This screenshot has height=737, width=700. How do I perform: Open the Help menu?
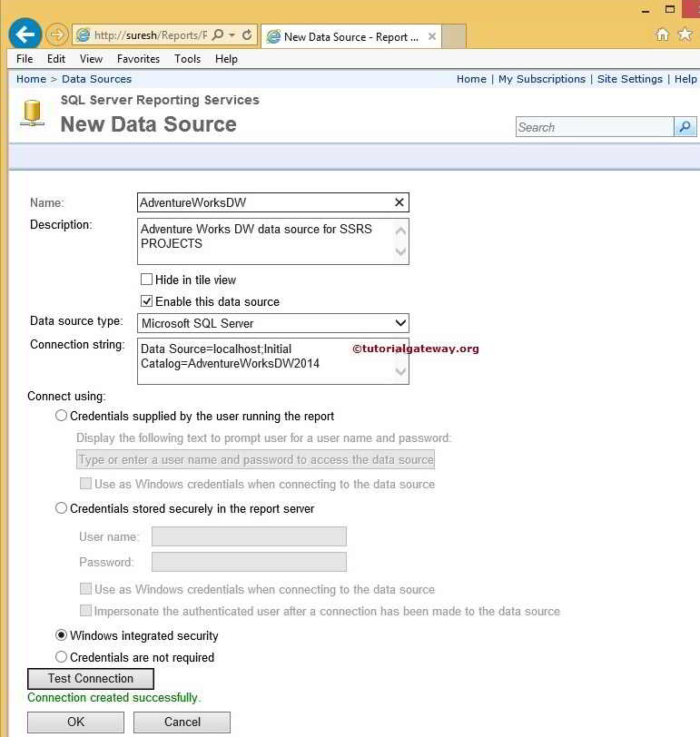[x=226, y=59]
